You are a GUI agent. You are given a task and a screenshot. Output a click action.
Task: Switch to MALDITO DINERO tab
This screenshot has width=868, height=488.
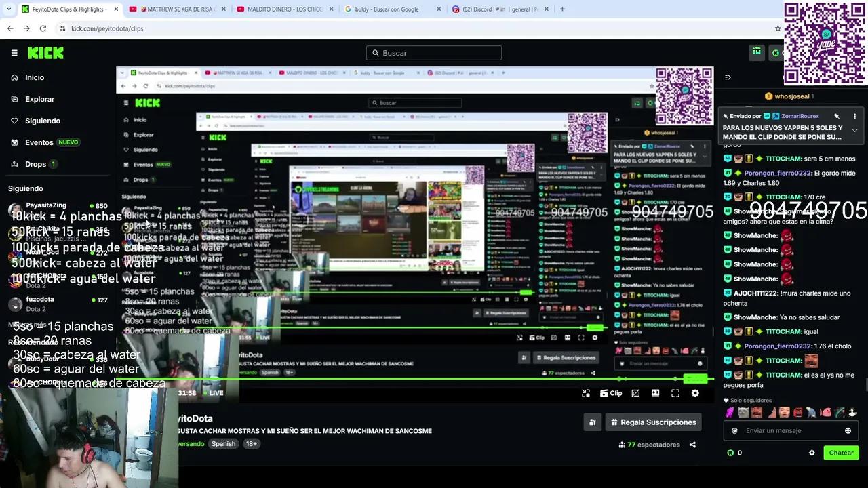tap(283, 9)
